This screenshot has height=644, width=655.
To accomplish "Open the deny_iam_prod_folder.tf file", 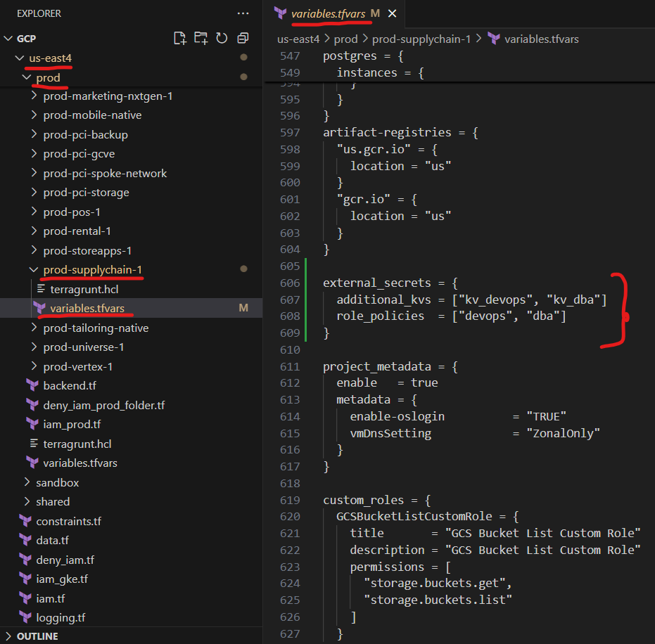I will (103, 405).
